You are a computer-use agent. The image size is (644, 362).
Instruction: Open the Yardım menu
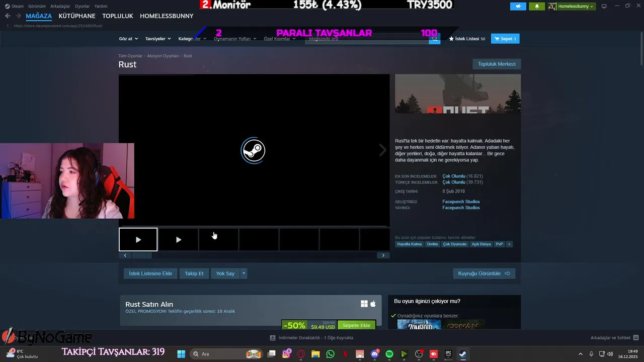(x=101, y=6)
